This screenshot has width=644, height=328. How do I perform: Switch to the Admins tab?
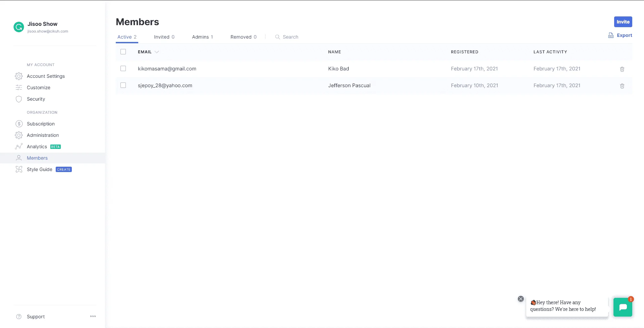(x=202, y=37)
